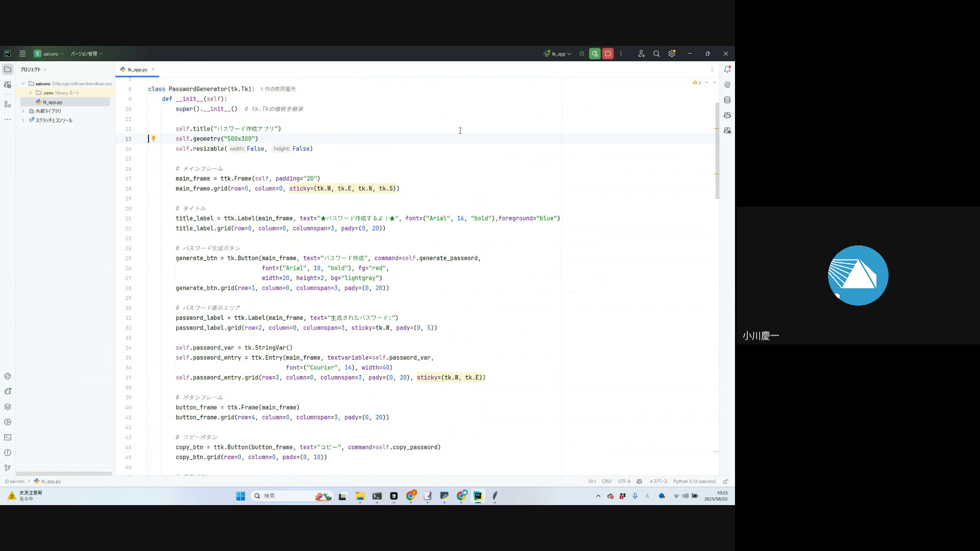Toggle the read-only lock icon in status bar
This screenshot has width=980, height=551.
coord(725,481)
